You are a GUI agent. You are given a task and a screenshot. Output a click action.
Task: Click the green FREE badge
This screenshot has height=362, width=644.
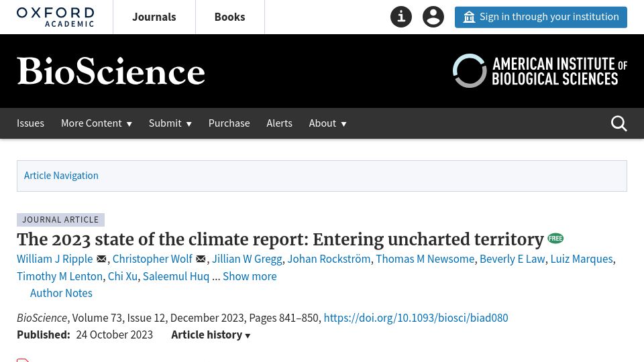pos(555,239)
